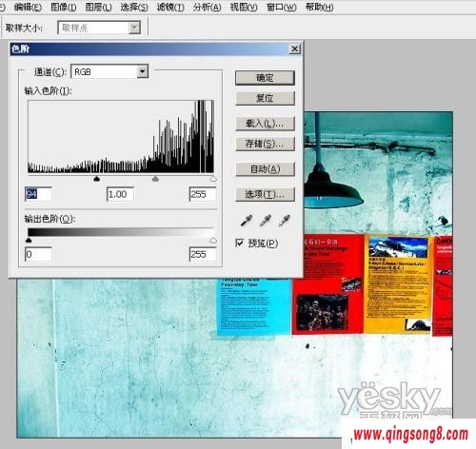Open the 图层(L) layer menu

click(98, 7)
